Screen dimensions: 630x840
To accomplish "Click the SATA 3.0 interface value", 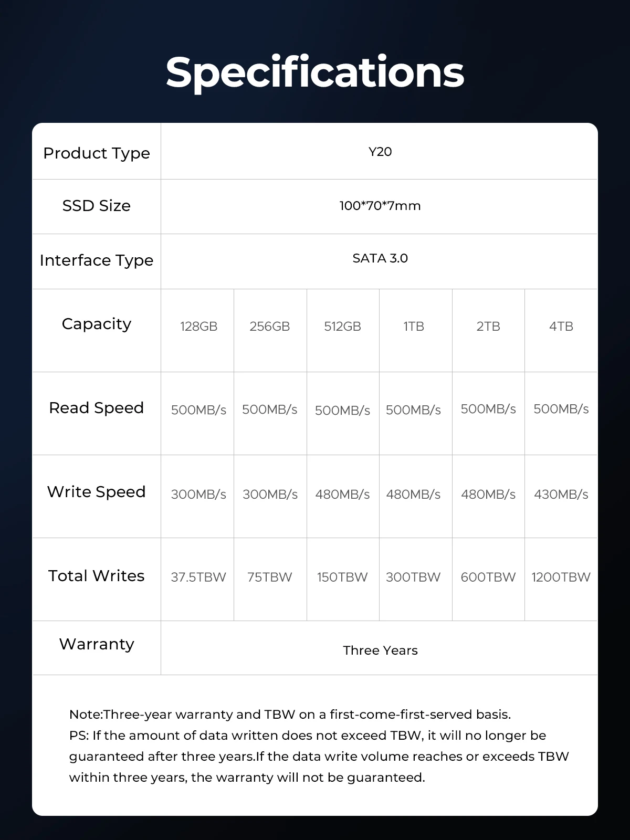I will pos(380,258).
